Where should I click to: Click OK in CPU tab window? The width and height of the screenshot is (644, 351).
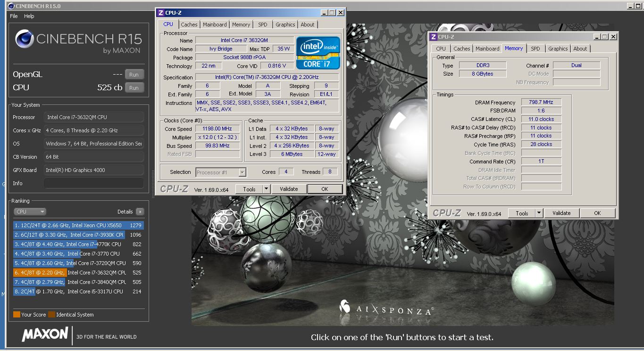(x=325, y=189)
